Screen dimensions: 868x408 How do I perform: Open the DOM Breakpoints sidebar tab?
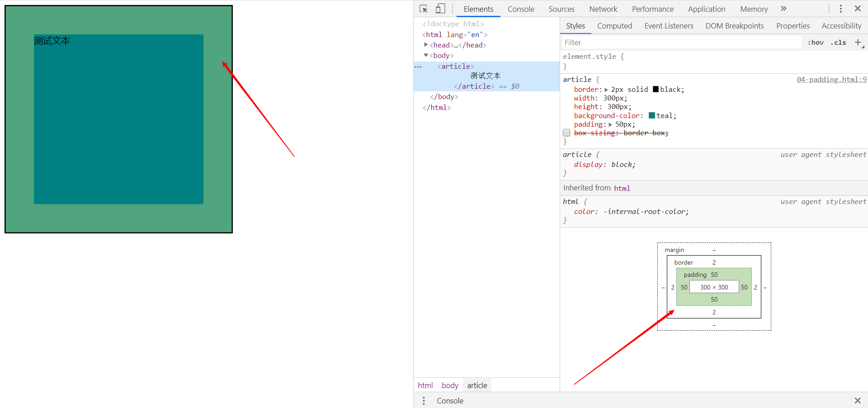point(735,26)
